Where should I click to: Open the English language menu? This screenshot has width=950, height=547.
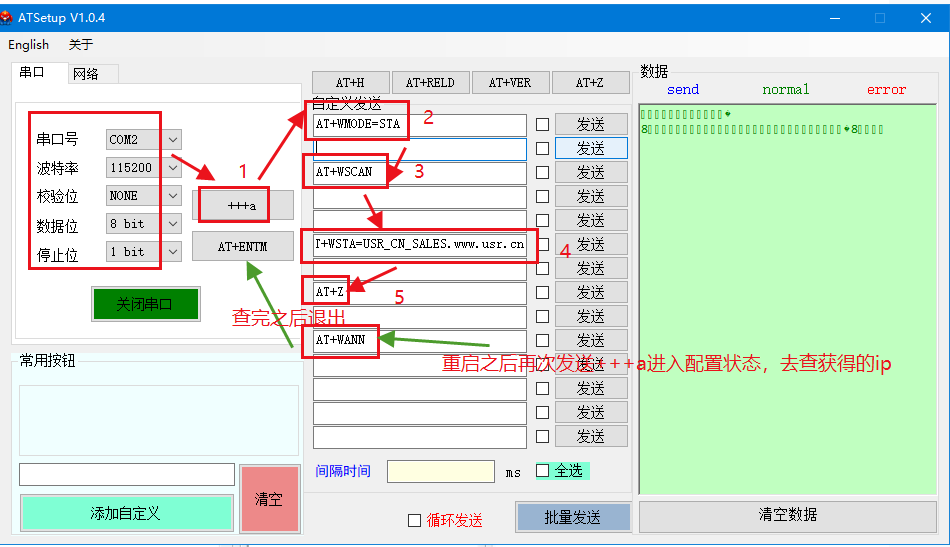click(28, 45)
